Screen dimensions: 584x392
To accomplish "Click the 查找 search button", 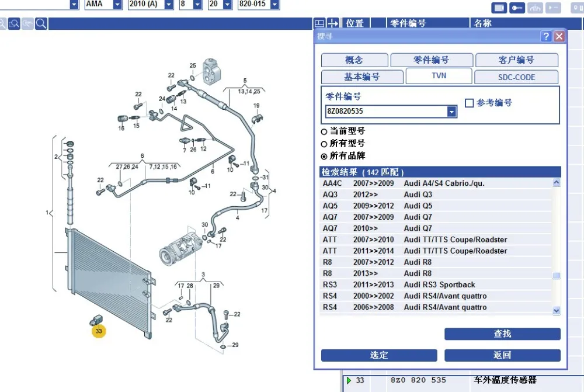I will [x=502, y=334].
